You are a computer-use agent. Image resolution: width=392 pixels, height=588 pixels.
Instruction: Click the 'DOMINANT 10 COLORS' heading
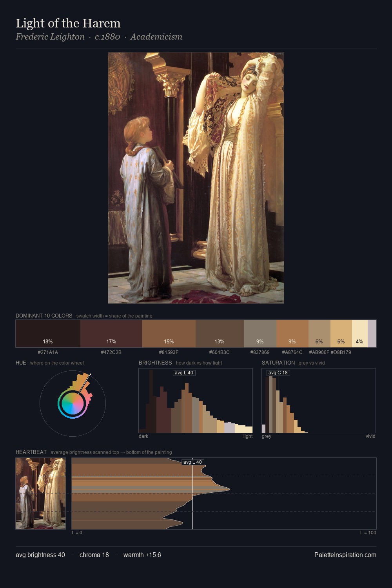pyautogui.click(x=44, y=316)
